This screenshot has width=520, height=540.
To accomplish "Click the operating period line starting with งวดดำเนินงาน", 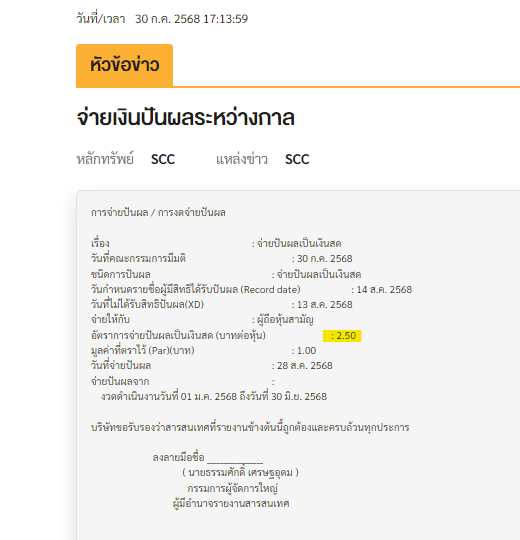I will [x=214, y=397].
